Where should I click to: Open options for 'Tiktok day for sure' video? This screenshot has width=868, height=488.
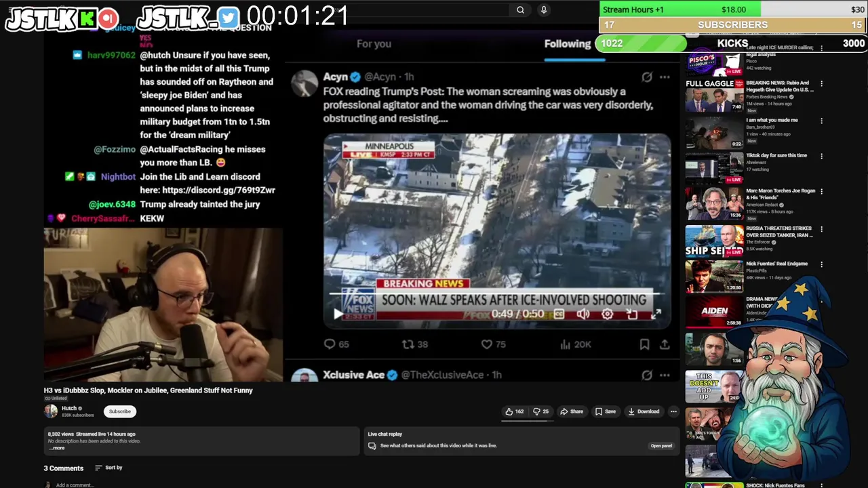pos(821,156)
